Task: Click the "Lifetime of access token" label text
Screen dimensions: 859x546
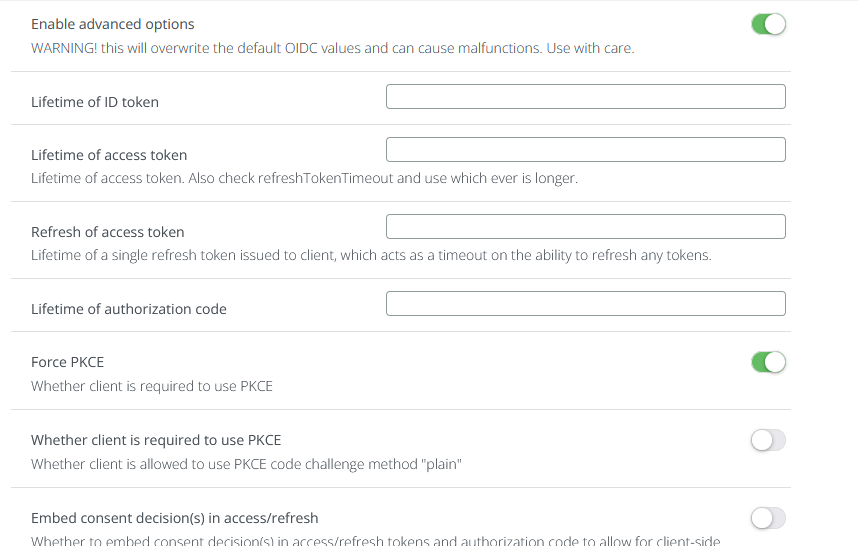Action: [109, 155]
